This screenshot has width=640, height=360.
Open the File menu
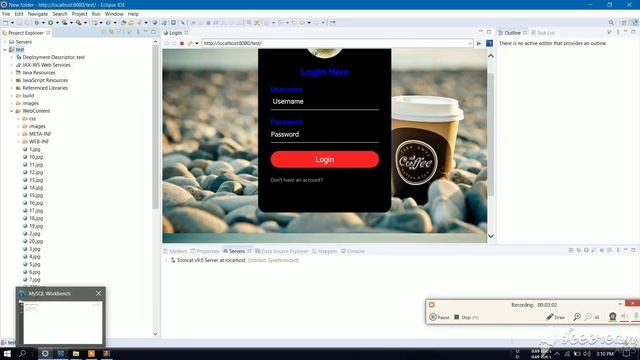(6, 14)
